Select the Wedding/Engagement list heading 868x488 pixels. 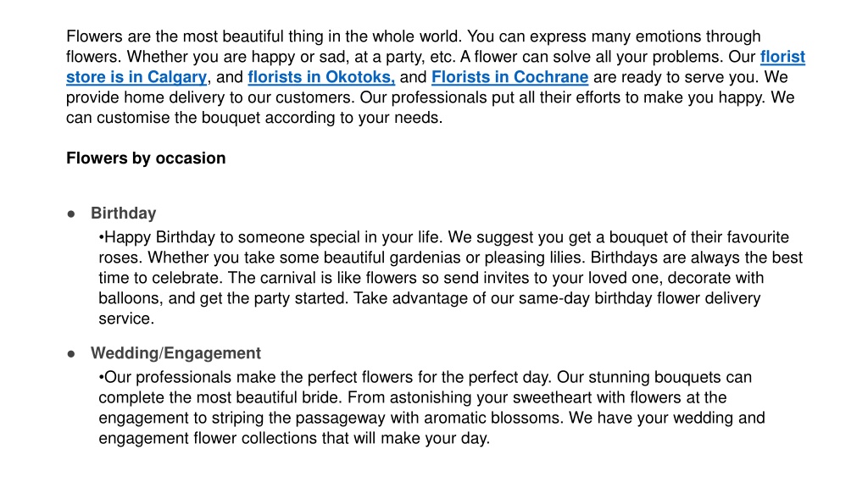pyautogui.click(x=175, y=353)
